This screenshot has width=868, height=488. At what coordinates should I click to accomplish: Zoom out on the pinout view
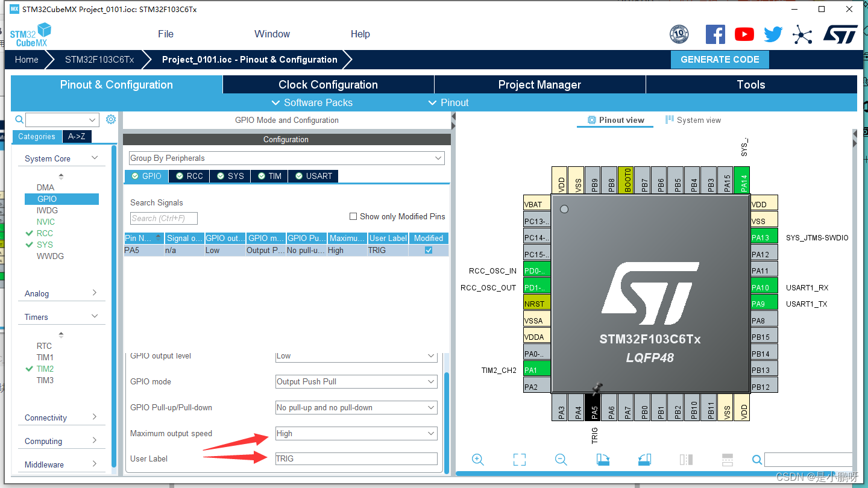(x=561, y=460)
